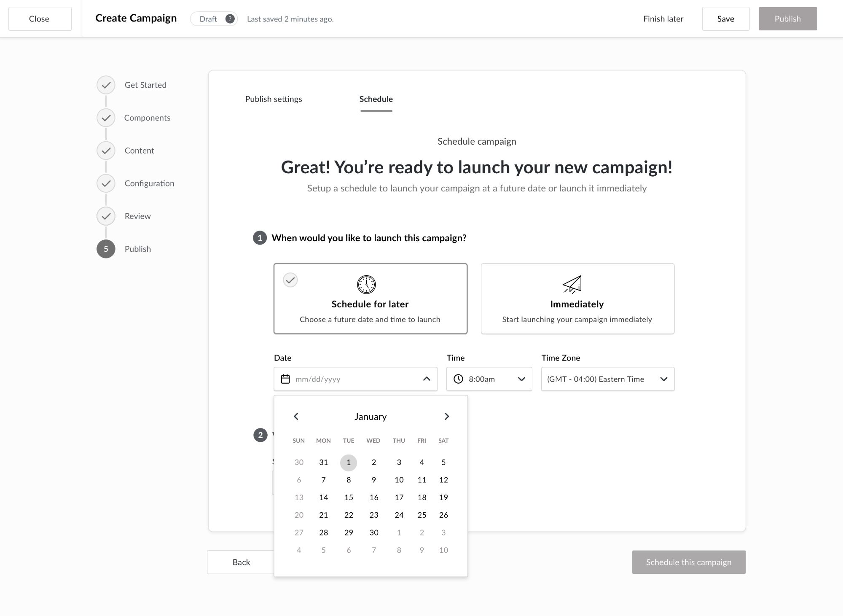The image size is (843, 616).
Task: Click the Publish step number 5 circle
Action: [x=106, y=249]
